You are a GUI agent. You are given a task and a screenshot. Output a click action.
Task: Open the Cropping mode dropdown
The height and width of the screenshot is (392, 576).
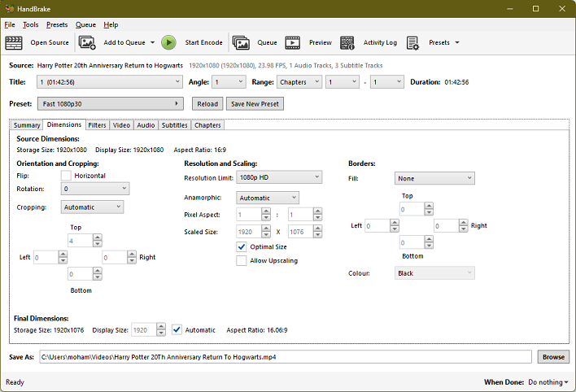coord(92,207)
